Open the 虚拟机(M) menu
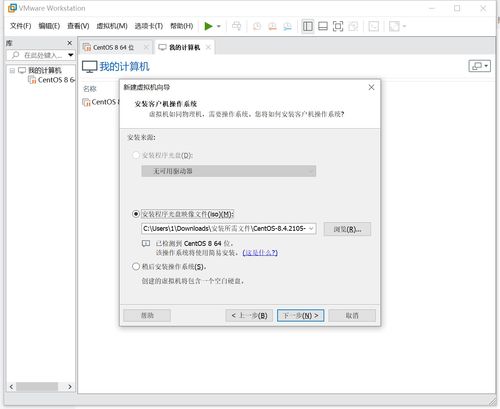This screenshot has height=409, width=500. click(112, 26)
